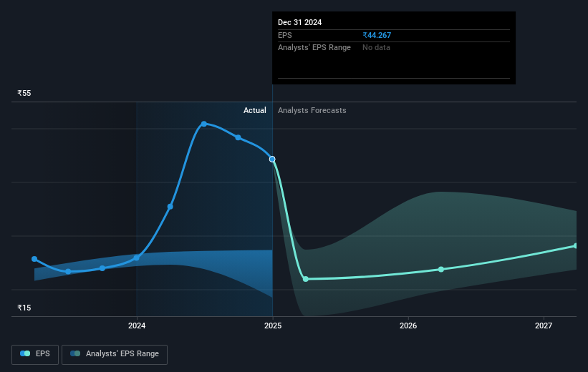The width and height of the screenshot is (588, 372).
Task: Select the third EPS data point before 2024
Action: (x=102, y=268)
